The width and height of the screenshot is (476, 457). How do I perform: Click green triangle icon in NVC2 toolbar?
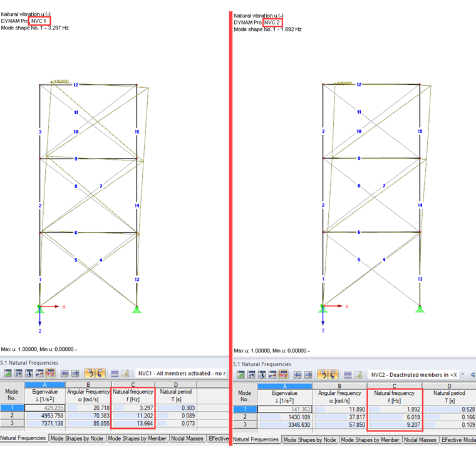pos(241,375)
